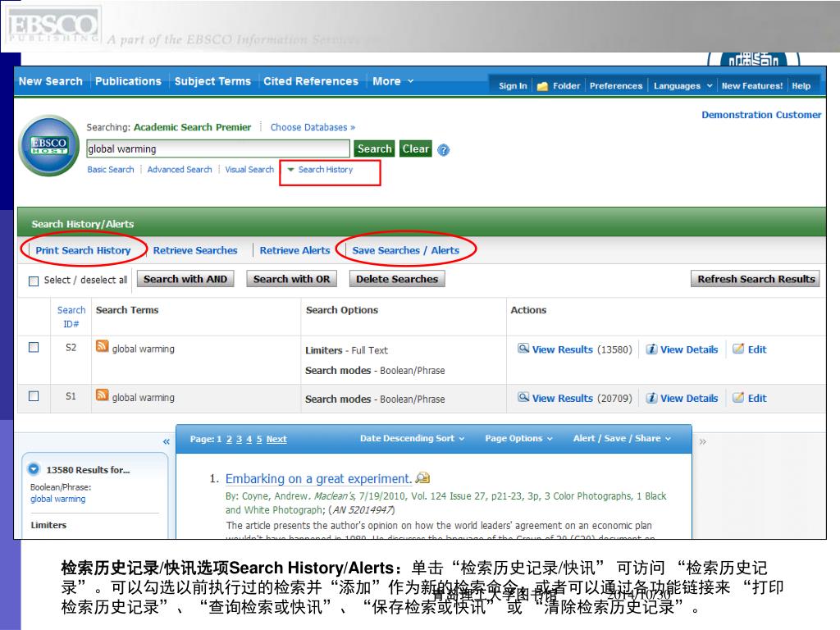Collapse the Search History dropdown link
The width and height of the screenshot is (840, 630).
coord(321,169)
